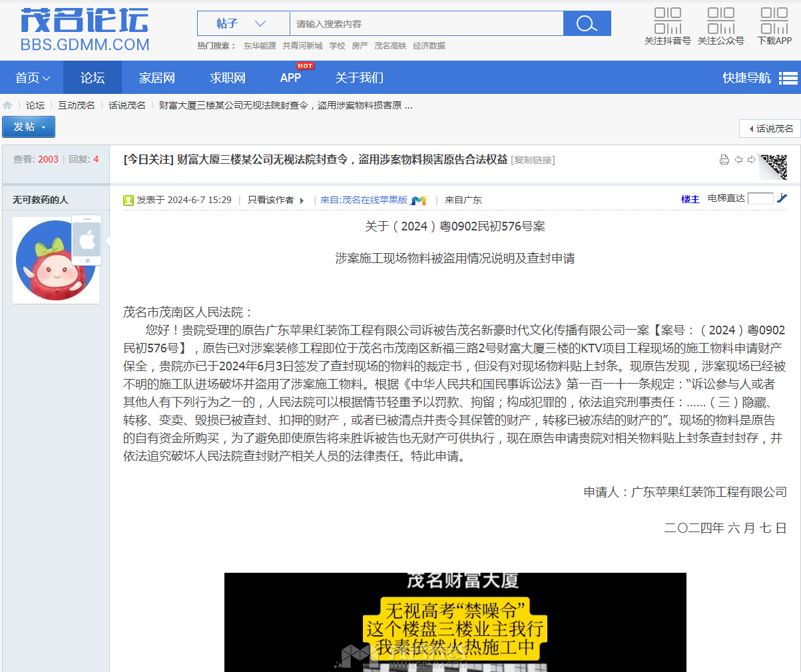This screenshot has width=801, height=672.
Task: Click the 茂名财富大厦 video image
Action: click(455, 622)
